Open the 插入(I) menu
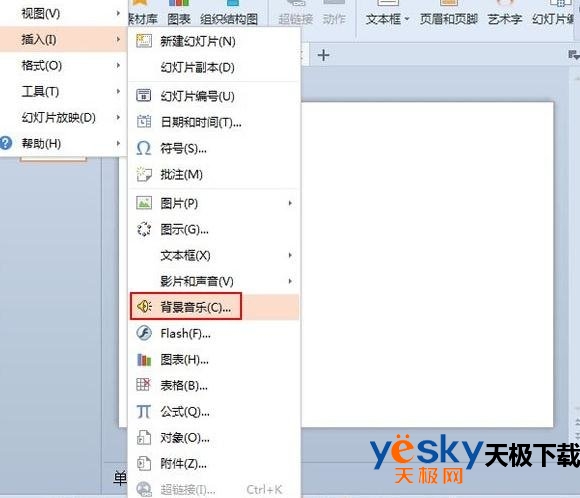This screenshot has height=498, width=580. click(x=63, y=39)
